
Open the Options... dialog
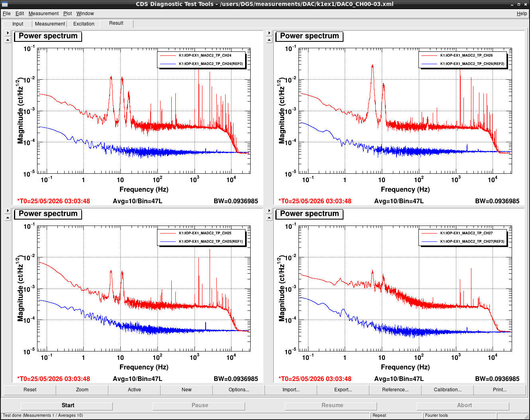[x=239, y=390]
